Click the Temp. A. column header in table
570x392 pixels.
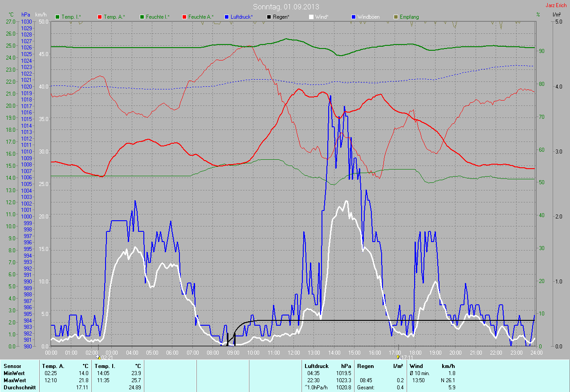point(53,366)
